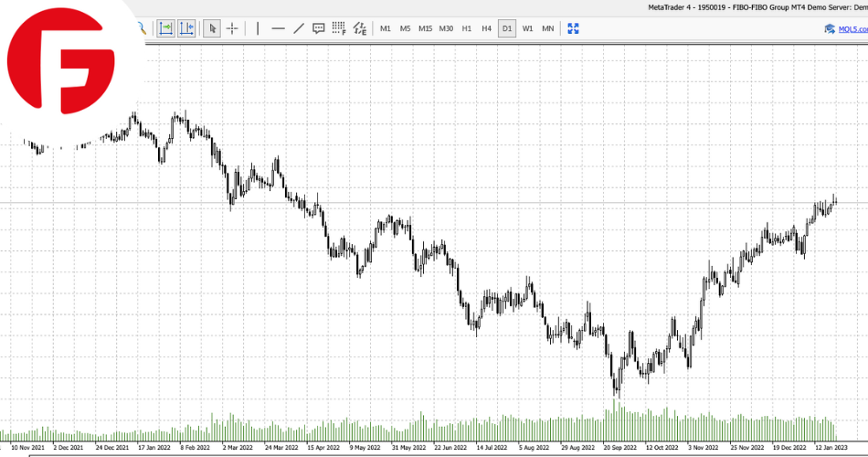Open the Elliott wave objects tool

[360, 28]
